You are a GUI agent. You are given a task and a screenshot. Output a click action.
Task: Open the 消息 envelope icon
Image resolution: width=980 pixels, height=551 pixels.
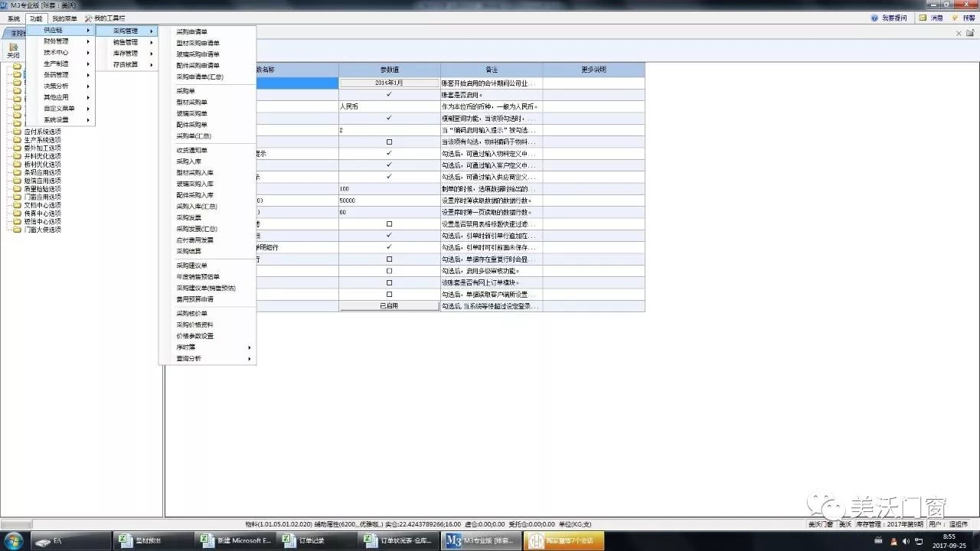(x=923, y=18)
